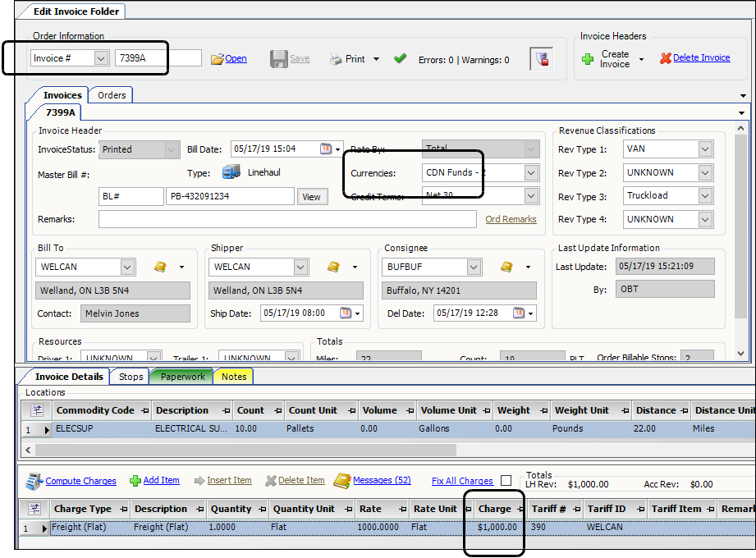The height and width of the screenshot is (558, 756).
Task: Click the Compute Charges icon
Action: [34, 481]
